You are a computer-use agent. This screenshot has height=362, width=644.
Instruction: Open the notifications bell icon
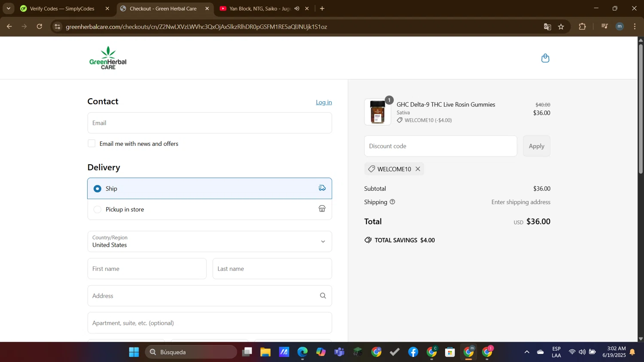click(632, 352)
